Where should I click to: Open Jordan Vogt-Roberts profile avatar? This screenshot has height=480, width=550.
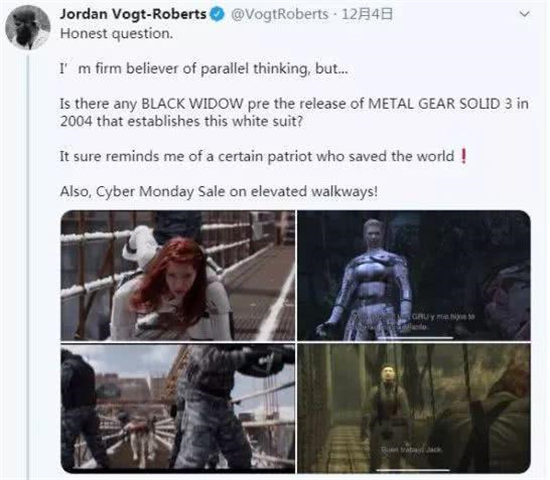click(28, 28)
